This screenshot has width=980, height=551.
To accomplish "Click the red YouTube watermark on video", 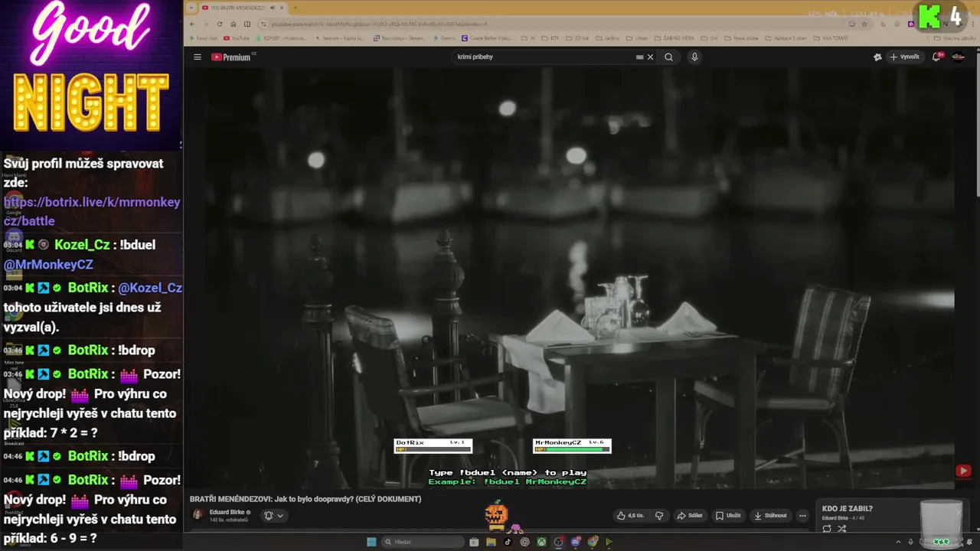I will [963, 471].
